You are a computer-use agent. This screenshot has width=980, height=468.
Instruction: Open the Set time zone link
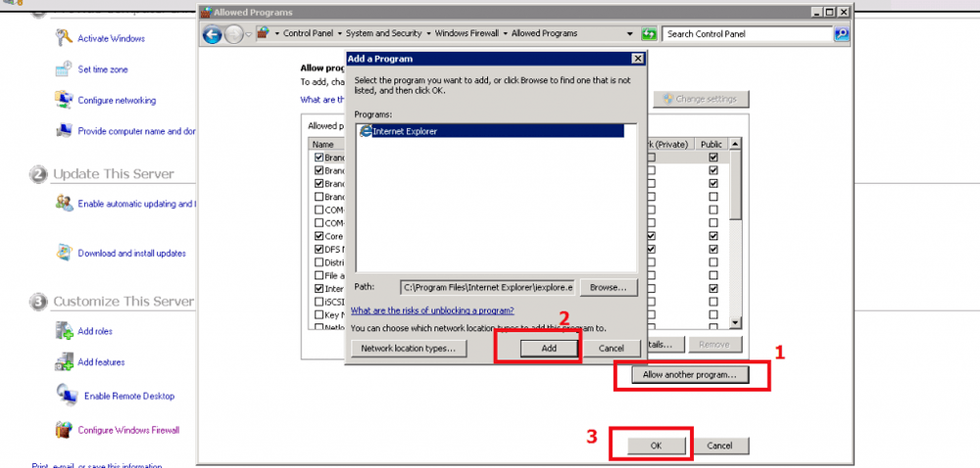pos(103,70)
